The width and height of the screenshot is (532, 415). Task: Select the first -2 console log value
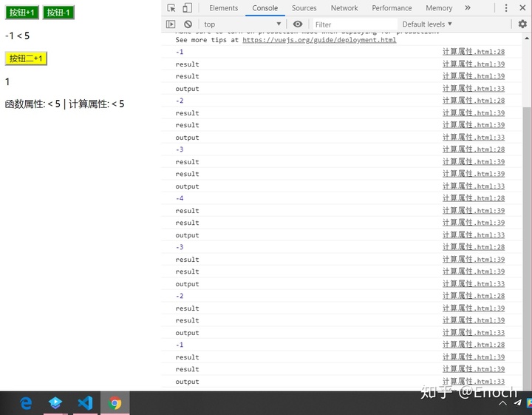click(180, 101)
